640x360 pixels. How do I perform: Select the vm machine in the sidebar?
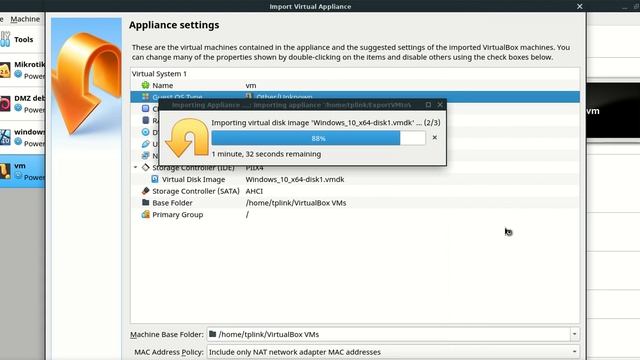(22, 171)
